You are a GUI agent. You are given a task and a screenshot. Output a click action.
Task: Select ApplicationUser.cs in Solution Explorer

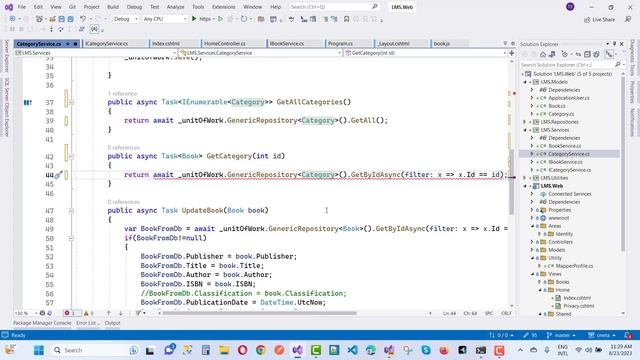tap(569, 98)
